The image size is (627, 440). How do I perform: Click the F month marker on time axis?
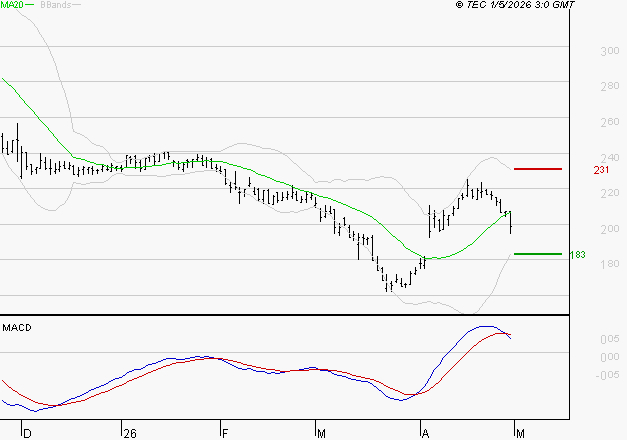225,434
